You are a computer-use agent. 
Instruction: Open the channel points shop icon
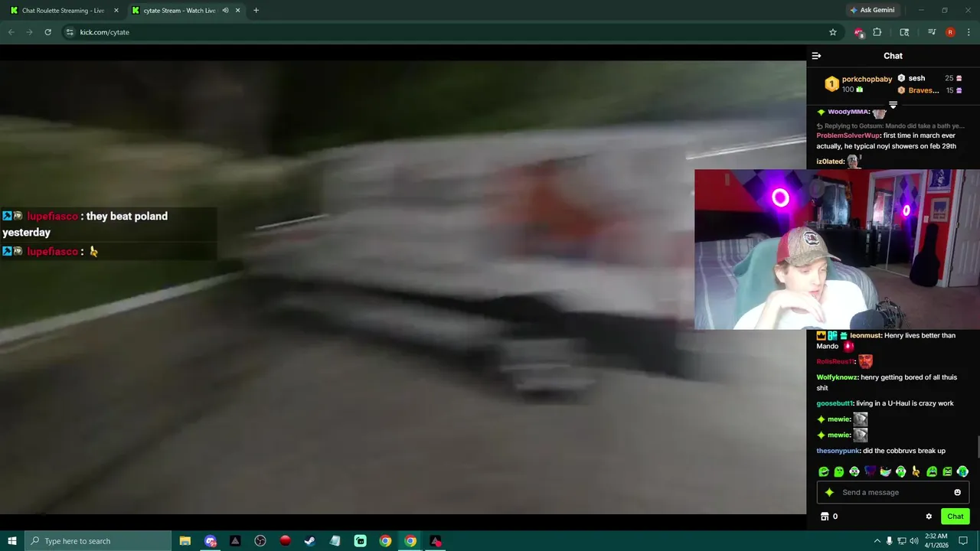[x=825, y=517]
